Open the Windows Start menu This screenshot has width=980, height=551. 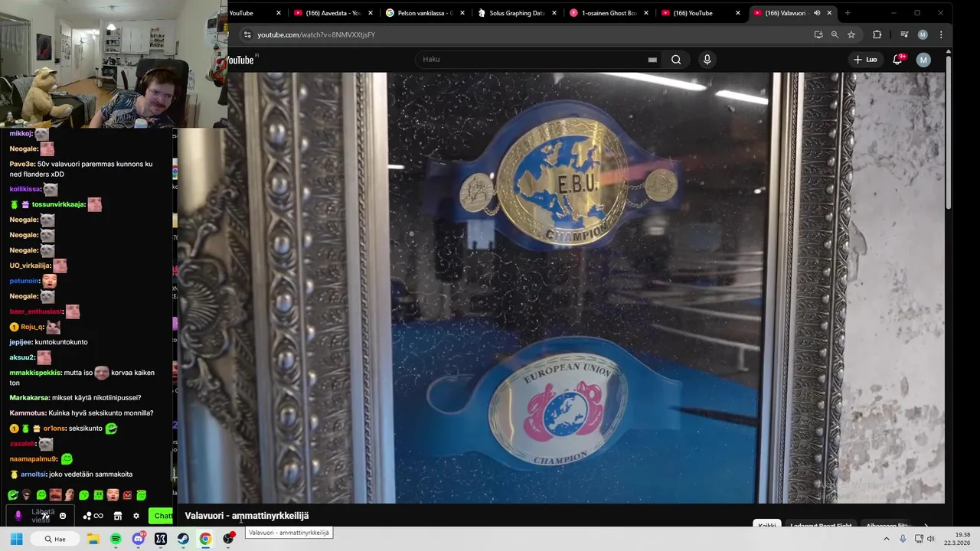click(x=16, y=539)
